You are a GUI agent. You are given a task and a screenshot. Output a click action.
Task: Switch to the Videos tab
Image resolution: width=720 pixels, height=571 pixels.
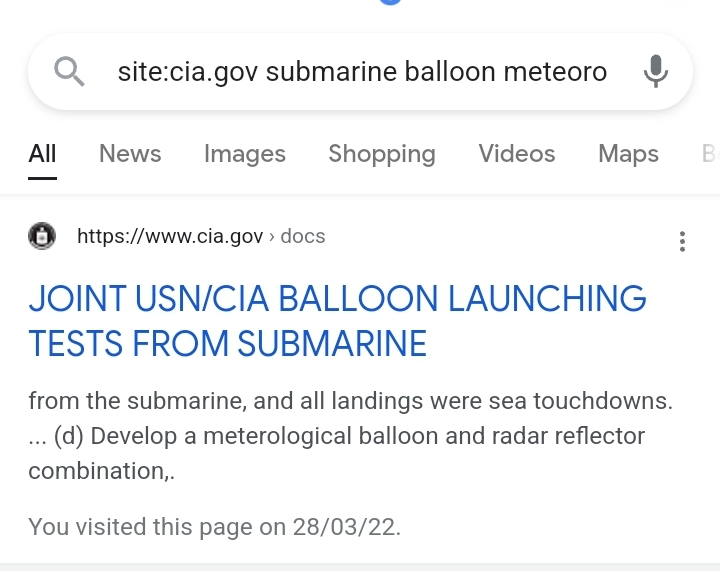click(516, 154)
